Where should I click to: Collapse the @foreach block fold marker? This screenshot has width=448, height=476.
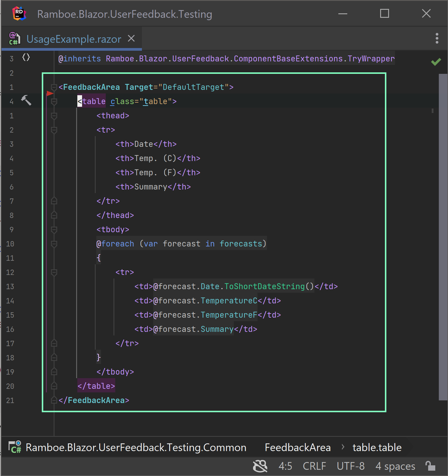54,244
